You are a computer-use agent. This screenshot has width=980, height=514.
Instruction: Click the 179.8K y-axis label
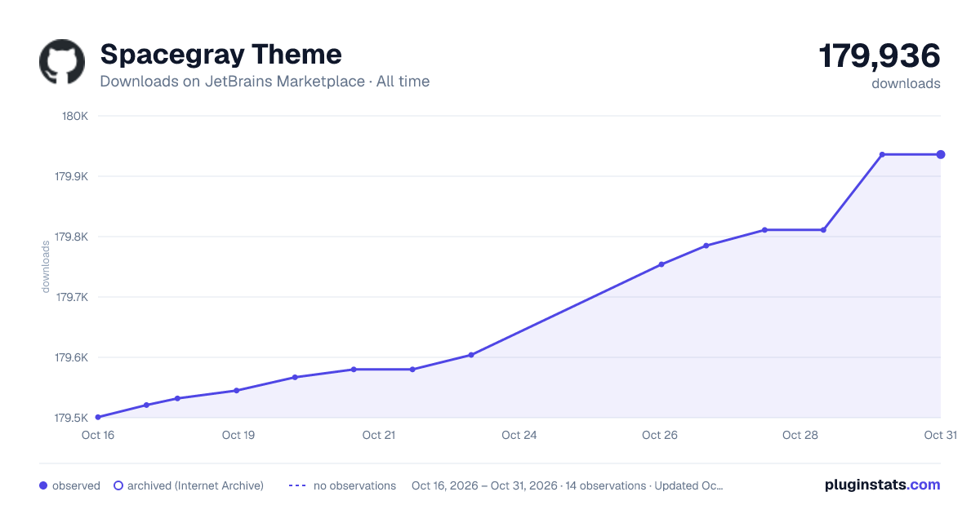pos(71,237)
